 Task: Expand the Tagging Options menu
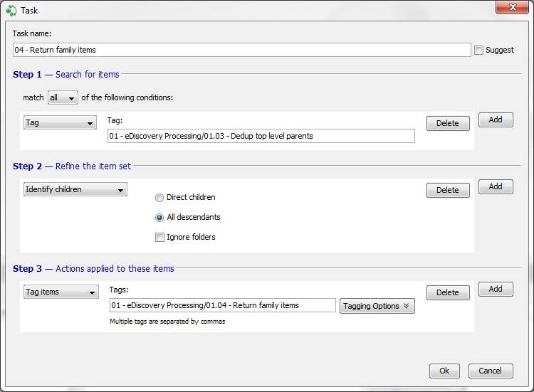tap(377, 306)
